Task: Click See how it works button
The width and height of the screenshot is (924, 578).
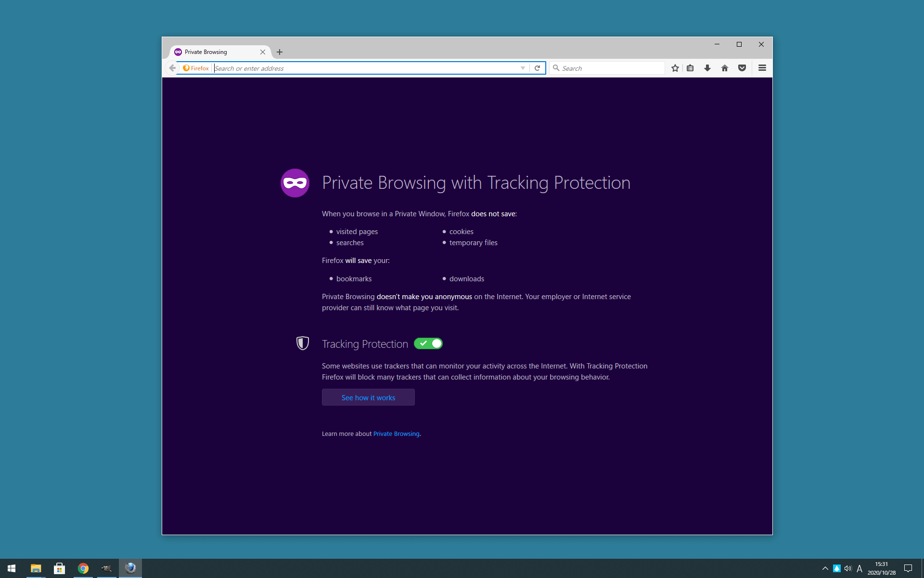Action: [368, 397]
